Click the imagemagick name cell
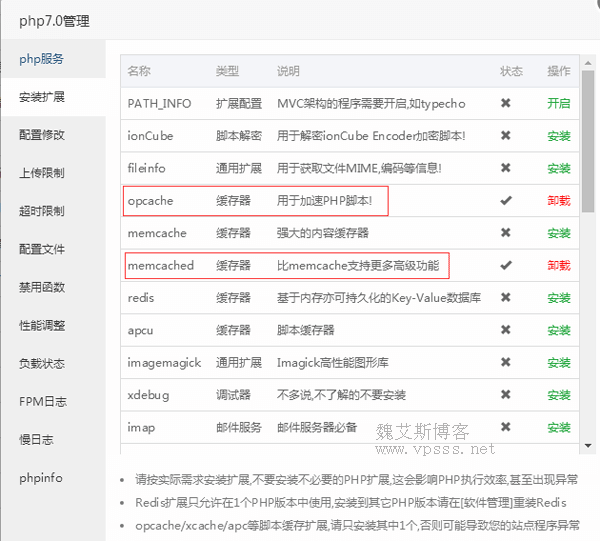 click(x=164, y=363)
